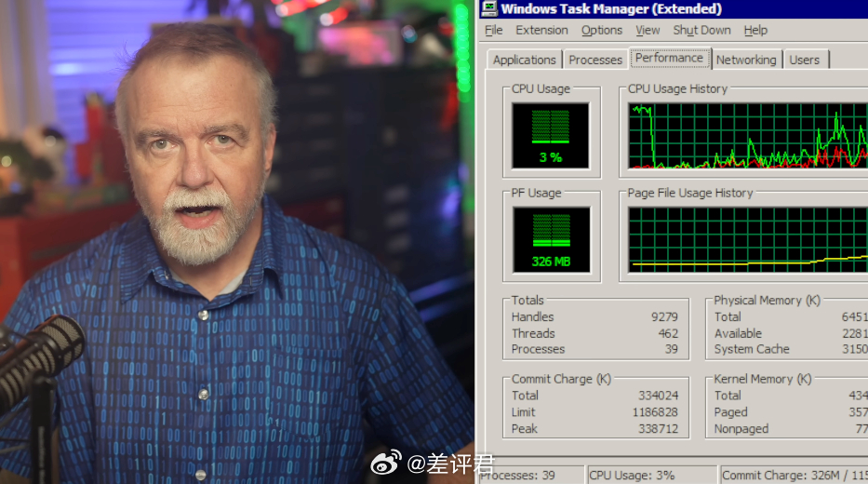This screenshot has height=484, width=868.
Task: Click the Totals group heading
Action: tap(527, 300)
